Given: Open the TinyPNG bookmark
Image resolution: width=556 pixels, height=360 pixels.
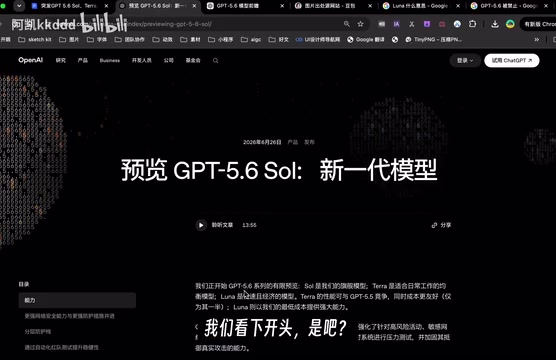Looking at the screenshot, I should click(x=433, y=39).
